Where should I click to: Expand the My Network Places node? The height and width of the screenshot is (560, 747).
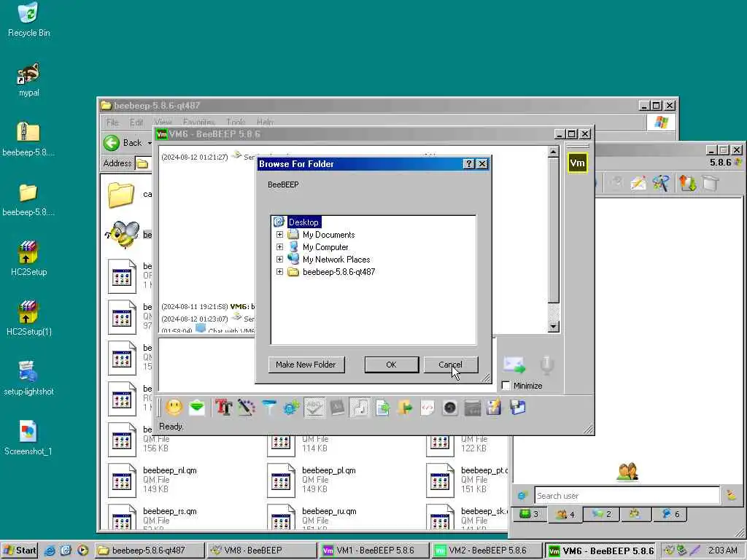click(279, 260)
